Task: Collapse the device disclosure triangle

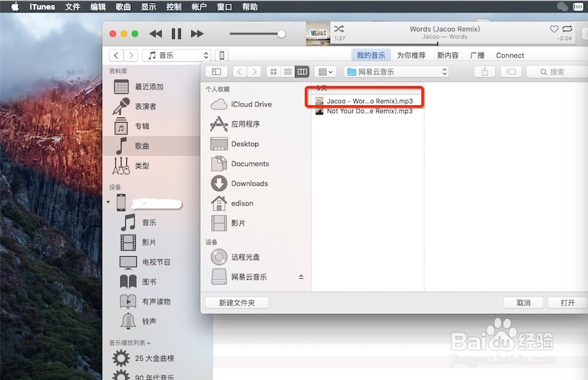Action: point(108,202)
